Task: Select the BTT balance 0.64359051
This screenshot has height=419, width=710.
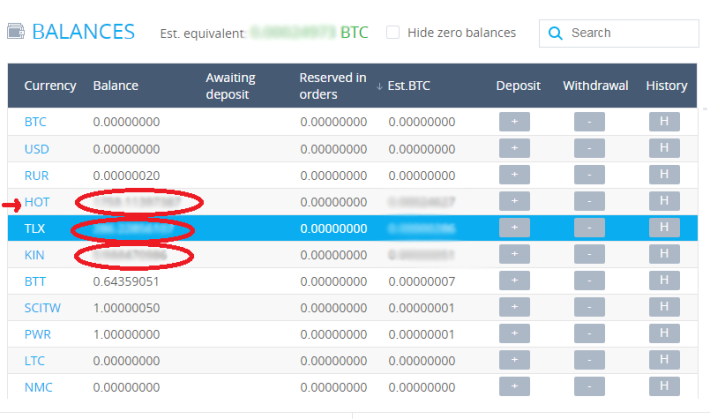Action: [x=126, y=282]
